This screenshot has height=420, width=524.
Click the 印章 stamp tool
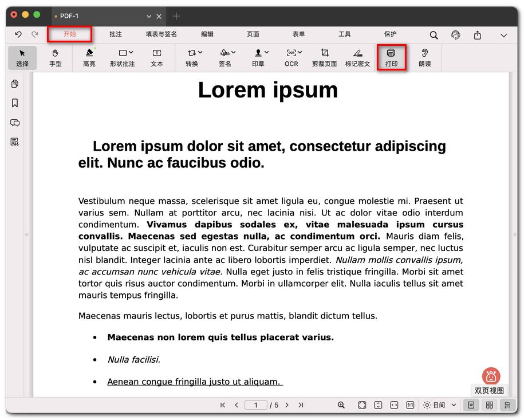[x=258, y=58]
